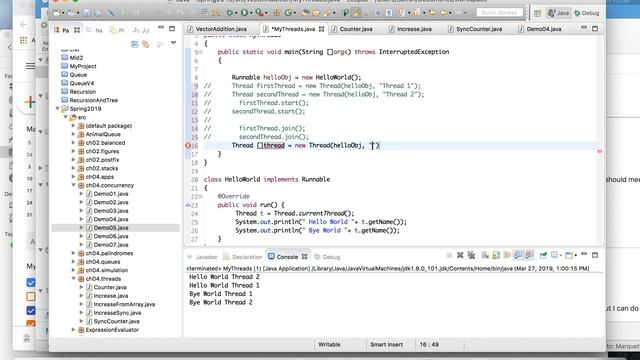Expand the AnimalQueue package

[x=73, y=134]
